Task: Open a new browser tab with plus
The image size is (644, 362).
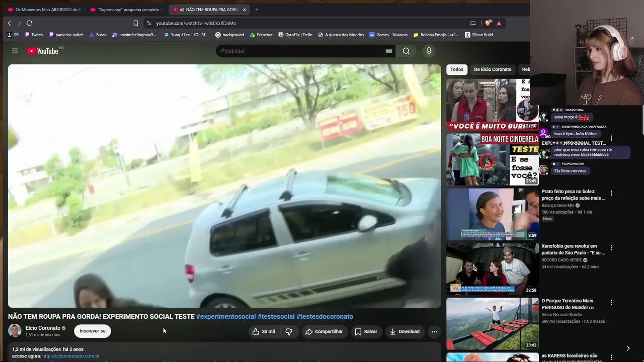Action: pos(257,10)
